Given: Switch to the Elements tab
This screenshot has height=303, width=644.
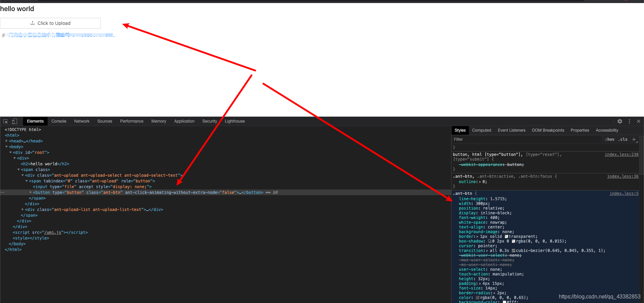Looking at the screenshot, I should pyautogui.click(x=35, y=121).
